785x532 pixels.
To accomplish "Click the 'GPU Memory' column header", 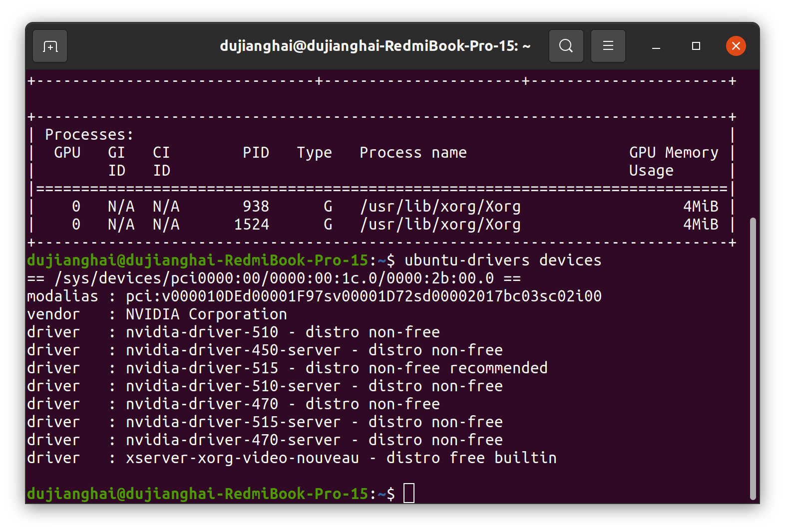I will [674, 152].
